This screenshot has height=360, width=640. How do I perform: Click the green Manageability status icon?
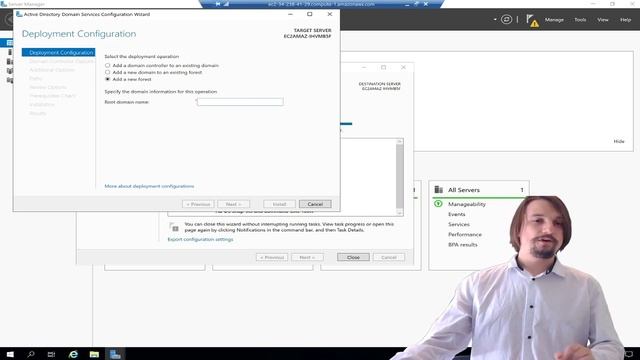point(438,203)
